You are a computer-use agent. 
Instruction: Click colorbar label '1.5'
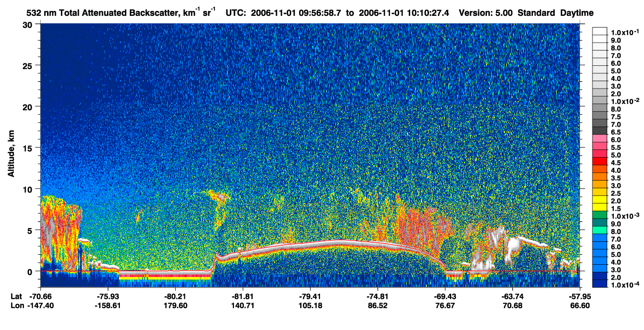616,209
